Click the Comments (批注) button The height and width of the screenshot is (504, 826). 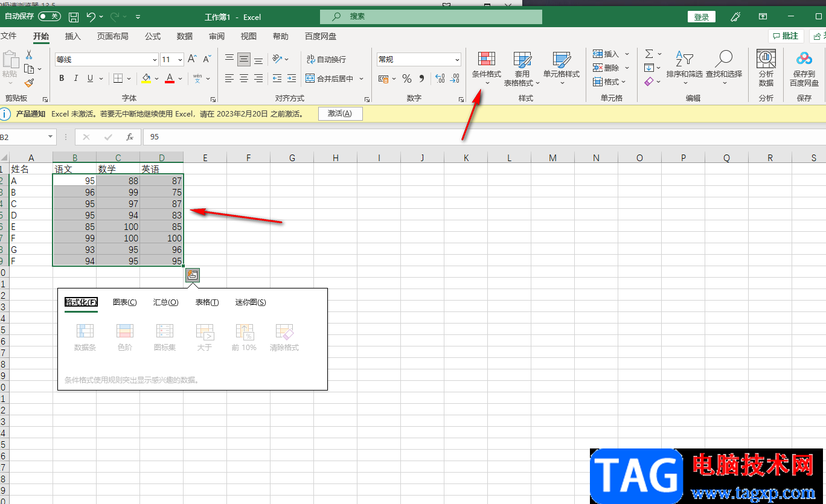pyautogui.click(x=786, y=36)
